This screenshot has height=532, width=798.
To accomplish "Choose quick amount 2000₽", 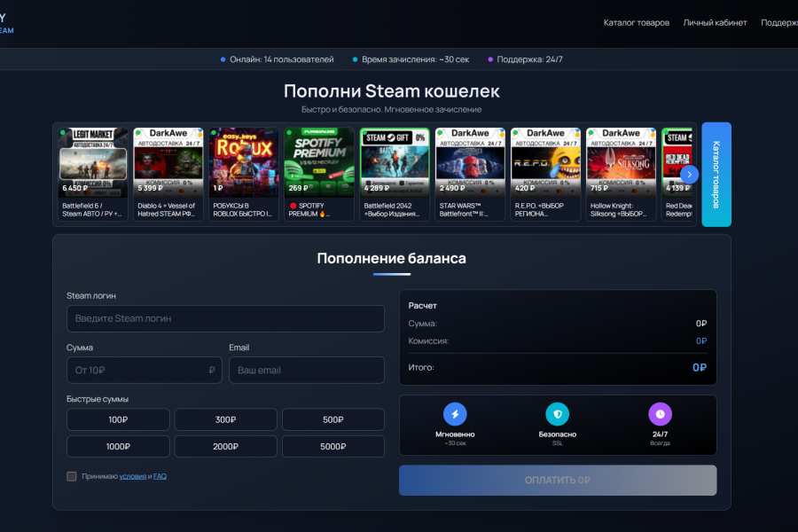I will (225, 447).
